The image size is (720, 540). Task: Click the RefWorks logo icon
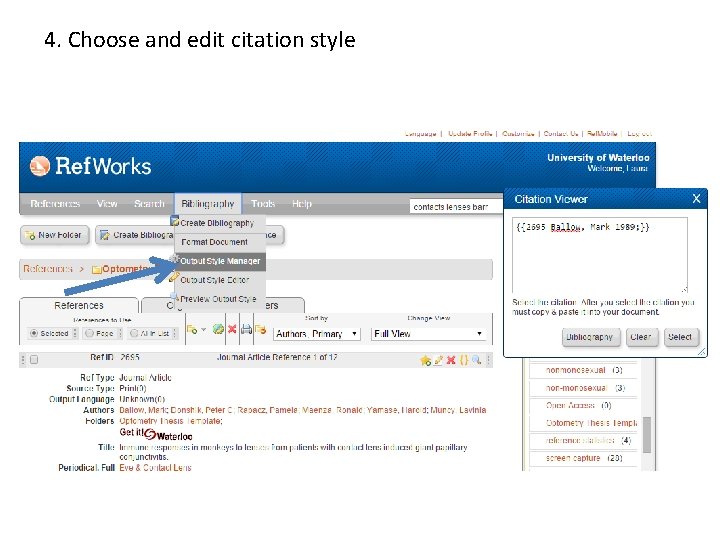click(39, 166)
